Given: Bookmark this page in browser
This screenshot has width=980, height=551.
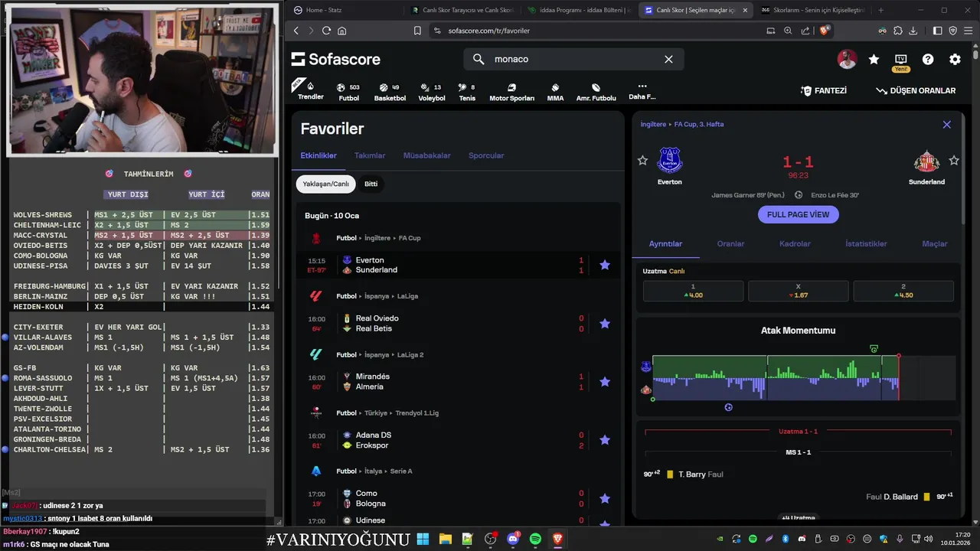Looking at the screenshot, I should (x=417, y=31).
